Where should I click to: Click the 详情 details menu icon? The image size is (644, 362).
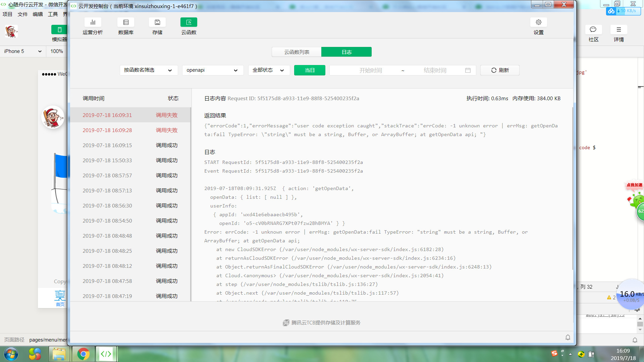pyautogui.click(x=619, y=29)
